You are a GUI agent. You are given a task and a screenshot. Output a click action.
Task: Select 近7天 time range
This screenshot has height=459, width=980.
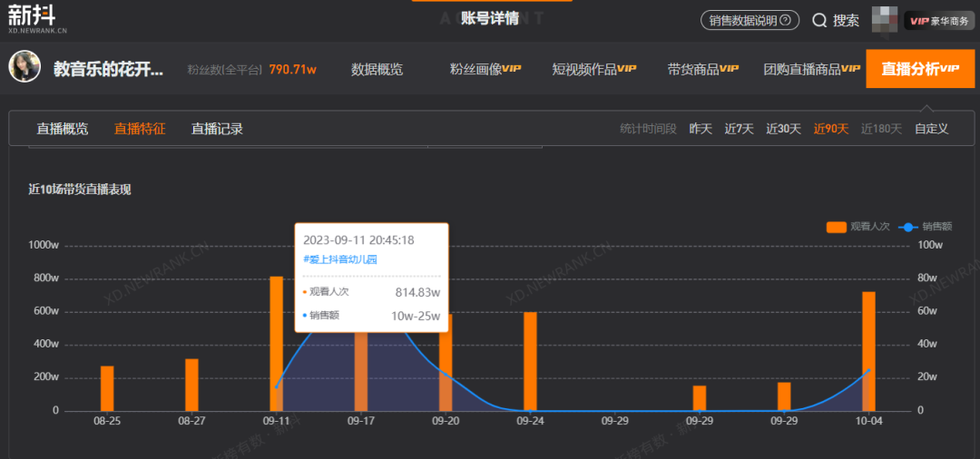click(739, 129)
